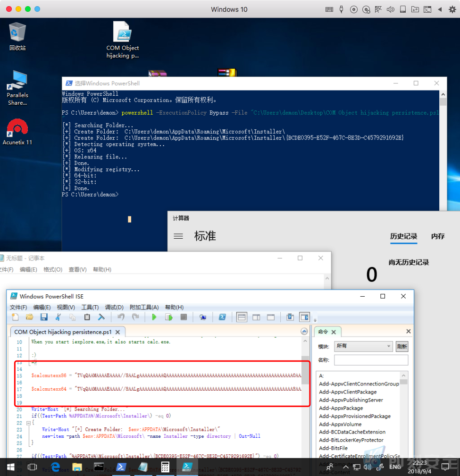The height and width of the screenshot is (476, 460).
Task: Select Add-BCDataCacheExtension in command list
Action: click(x=352, y=432)
